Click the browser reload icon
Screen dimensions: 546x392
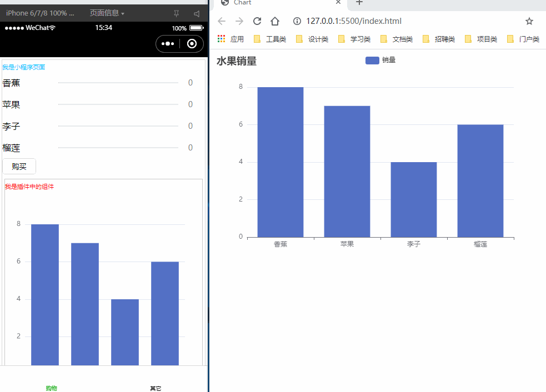[257, 21]
